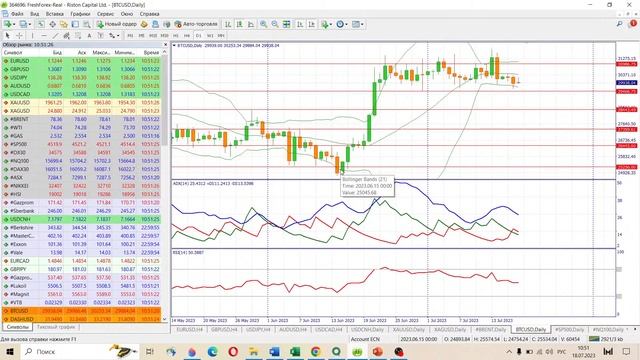Toggle the Terminal panel icon
Screen dimensions: 640x360
tap(75, 24)
